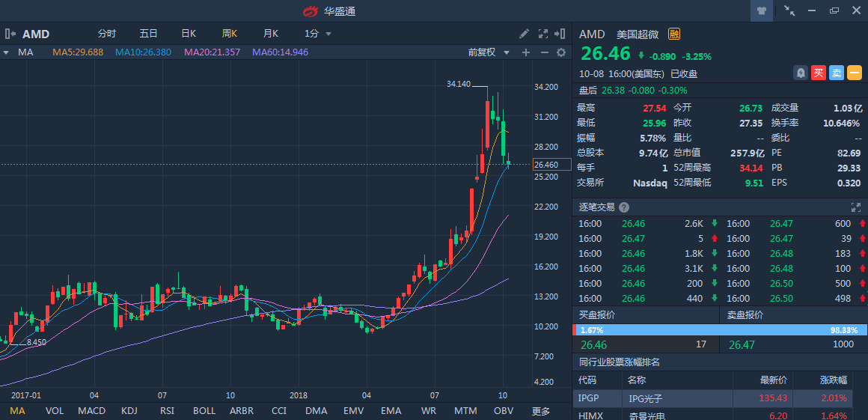
Task: Open help icon beside 逐笔交易
Action: point(624,207)
